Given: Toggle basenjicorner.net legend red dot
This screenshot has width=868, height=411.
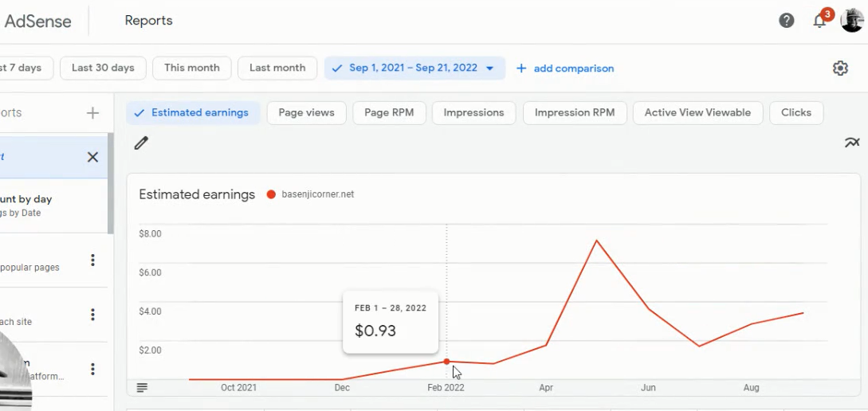Looking at the screenshot, I should pyautogui.click(x=271, y=194).
